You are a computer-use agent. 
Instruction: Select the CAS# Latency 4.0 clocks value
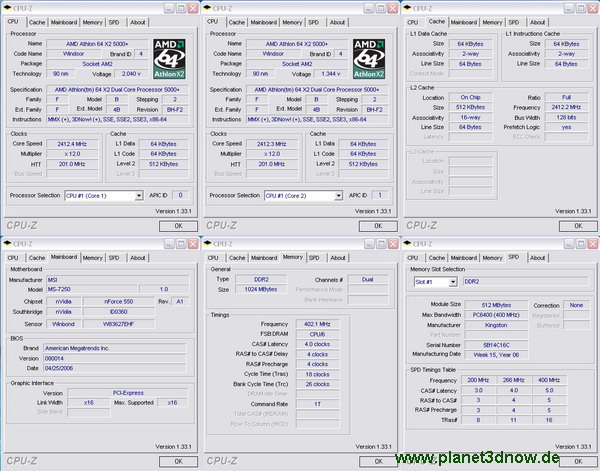coord(317,344)
